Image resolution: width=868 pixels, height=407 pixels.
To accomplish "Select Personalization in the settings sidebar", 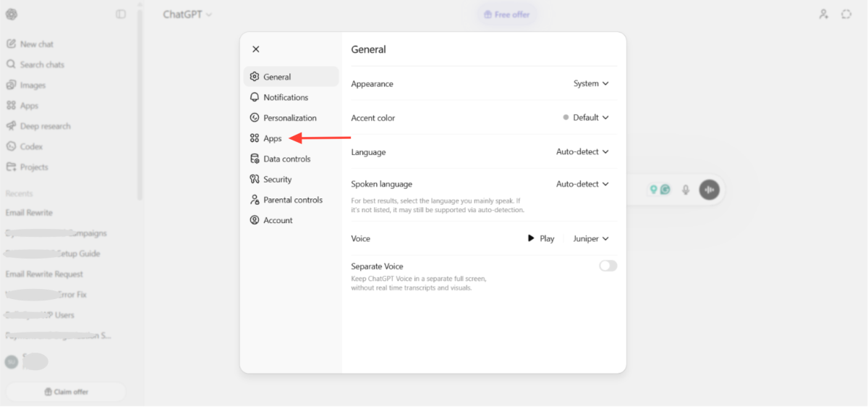I will [289, 118].
